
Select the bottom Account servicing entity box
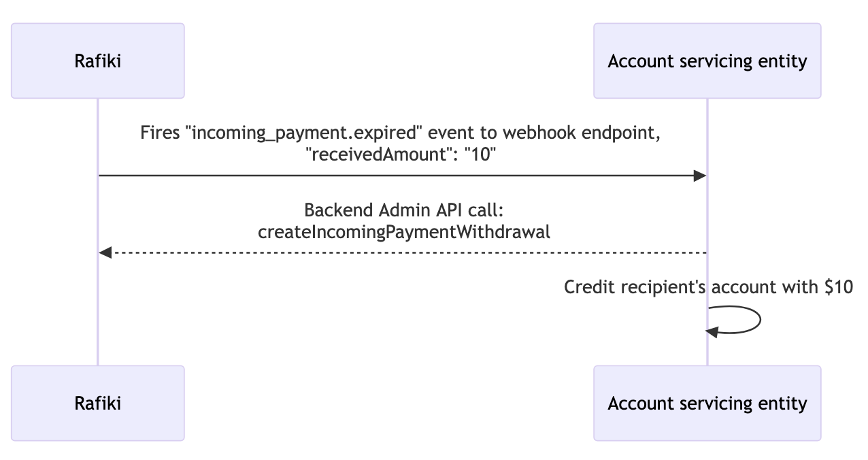[x=707, y=403]
